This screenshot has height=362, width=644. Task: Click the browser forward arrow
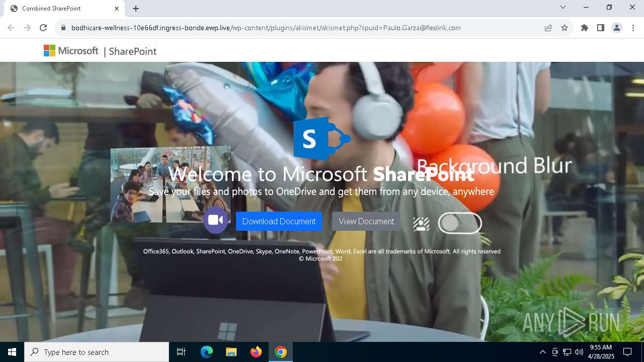(x=27, y=28)
